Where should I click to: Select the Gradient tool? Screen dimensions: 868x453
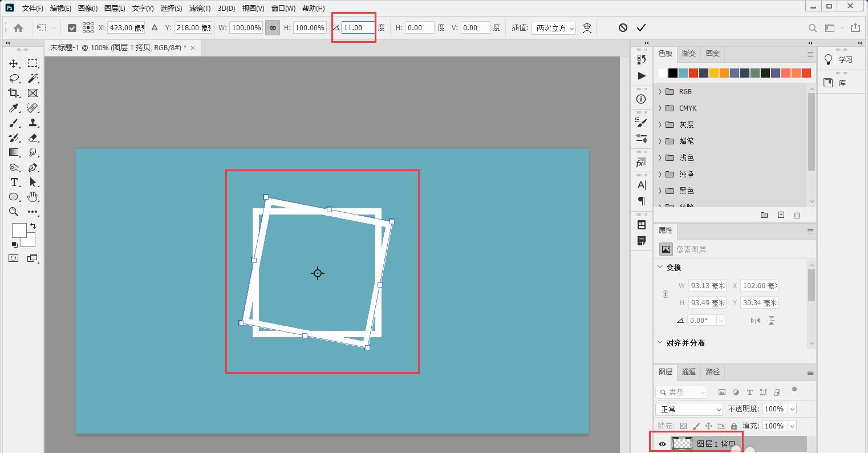click(14, 152)
